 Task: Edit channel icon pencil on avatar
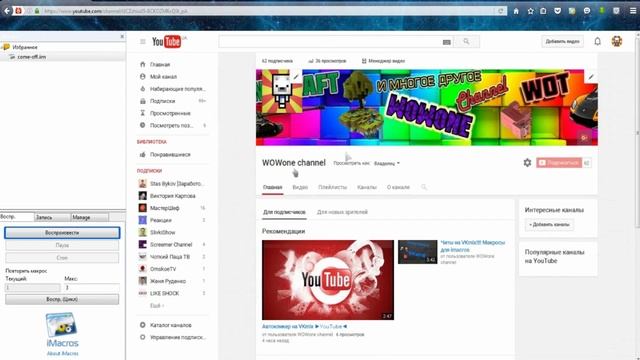coord(296,77)
